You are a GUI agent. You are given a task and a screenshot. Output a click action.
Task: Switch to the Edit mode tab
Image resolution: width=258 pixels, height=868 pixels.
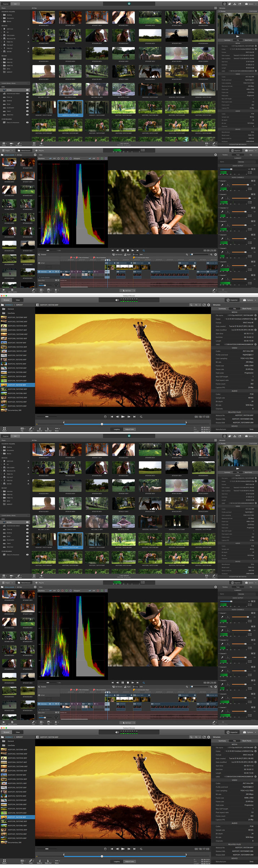pos(15,4)
